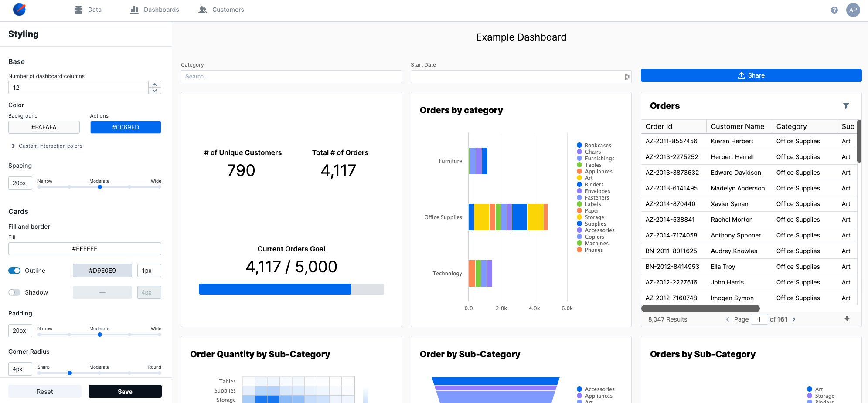The width and height of the screenshot is (868, 403).
Task: Download the Orders table results
Action: click(847, 319)
